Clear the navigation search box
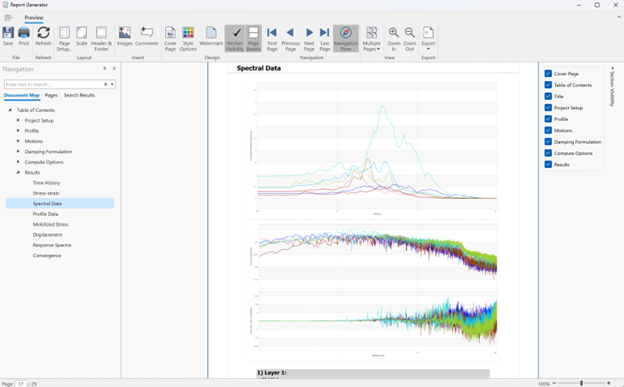 (x=105, y=84)
